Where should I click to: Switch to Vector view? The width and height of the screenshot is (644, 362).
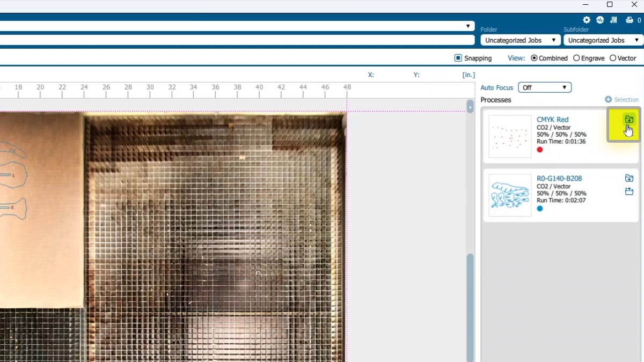pos(613,58)
